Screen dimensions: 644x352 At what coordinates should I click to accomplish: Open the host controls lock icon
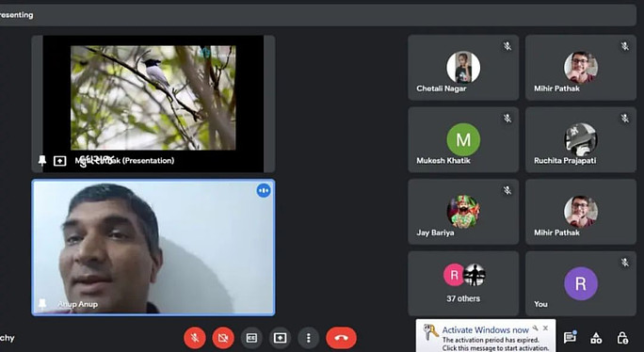(622, 338)
